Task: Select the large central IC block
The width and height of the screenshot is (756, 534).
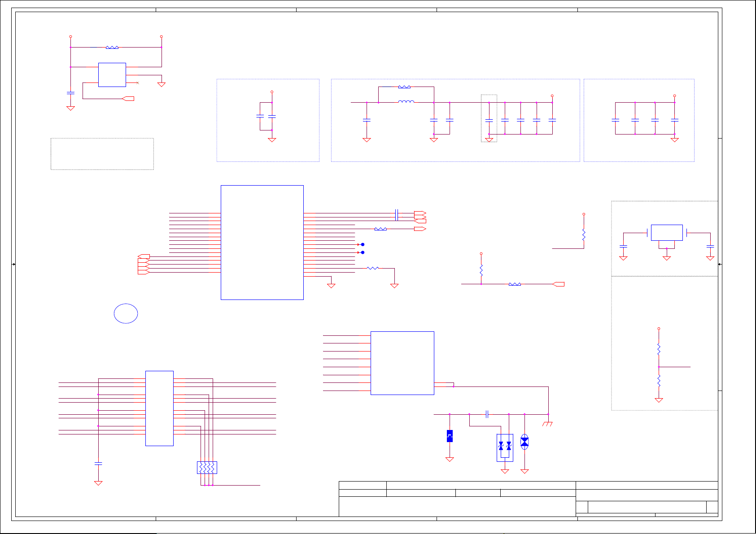Action: pos(262,242)
